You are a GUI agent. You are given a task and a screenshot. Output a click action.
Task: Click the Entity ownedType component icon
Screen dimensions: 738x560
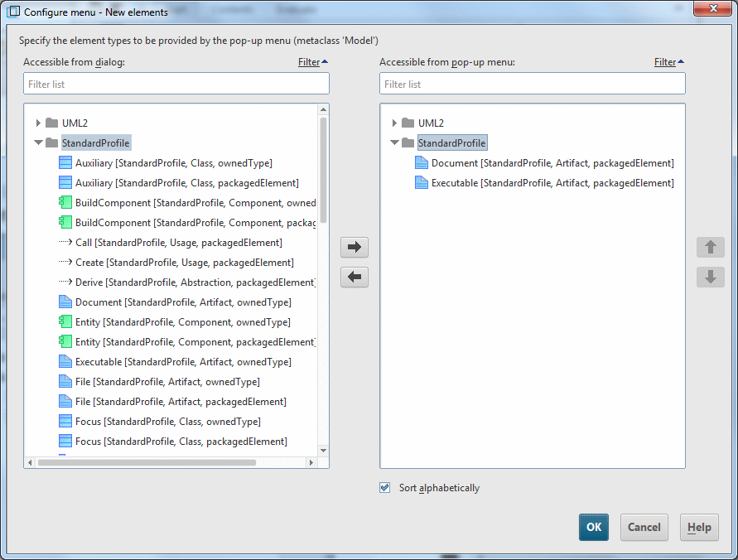(x=65, y=322)
